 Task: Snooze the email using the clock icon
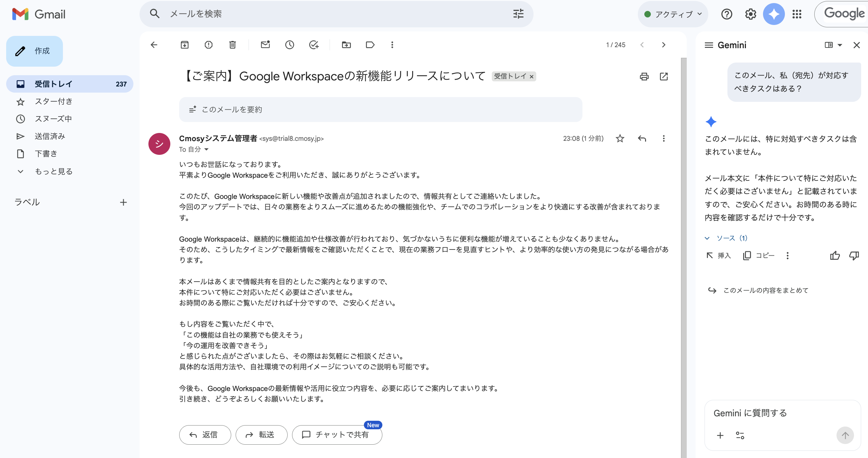tap(289, 45)
